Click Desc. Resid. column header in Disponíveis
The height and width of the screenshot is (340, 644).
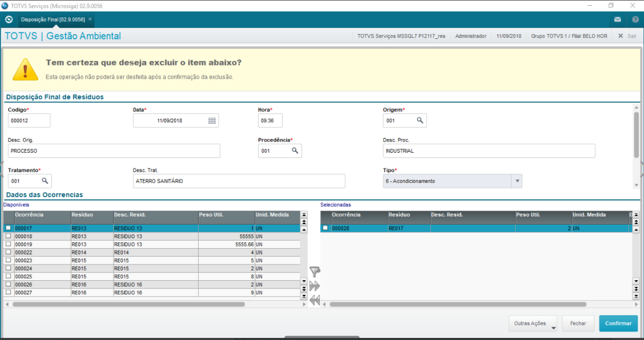click(x=156, y=215)
